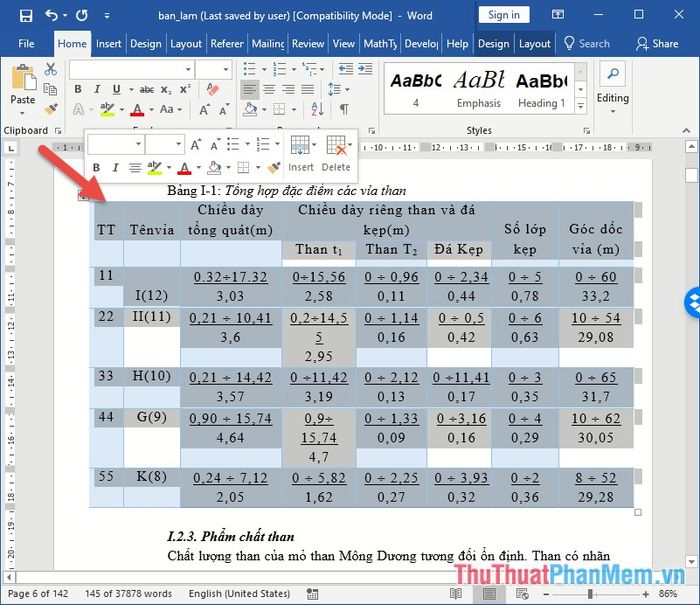
Task: Click Delete in the mini toolbar
Action: 337,154
